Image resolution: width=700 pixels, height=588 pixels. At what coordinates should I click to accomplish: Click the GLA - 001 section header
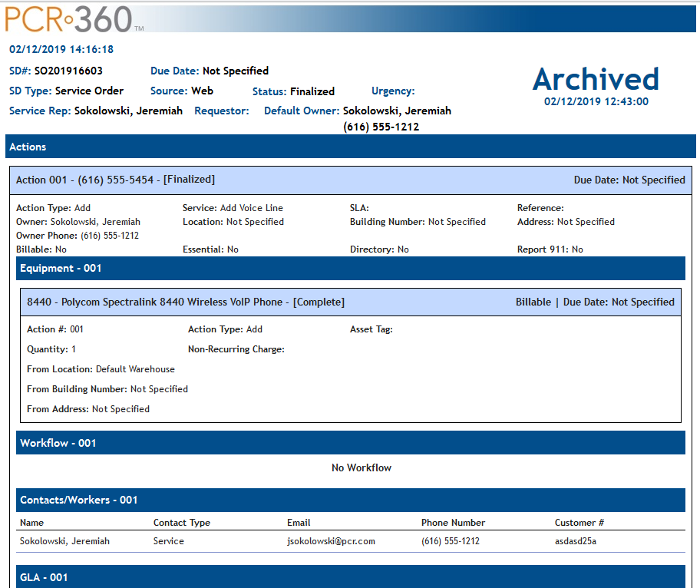pyautogui.click(x=351, y=576)
